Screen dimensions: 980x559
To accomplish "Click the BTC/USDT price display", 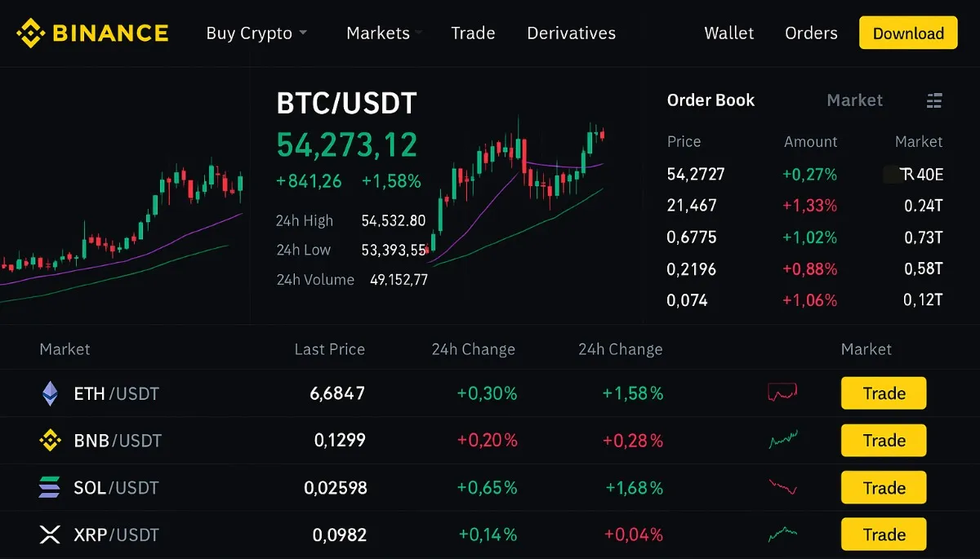I will tap(347, 144).
